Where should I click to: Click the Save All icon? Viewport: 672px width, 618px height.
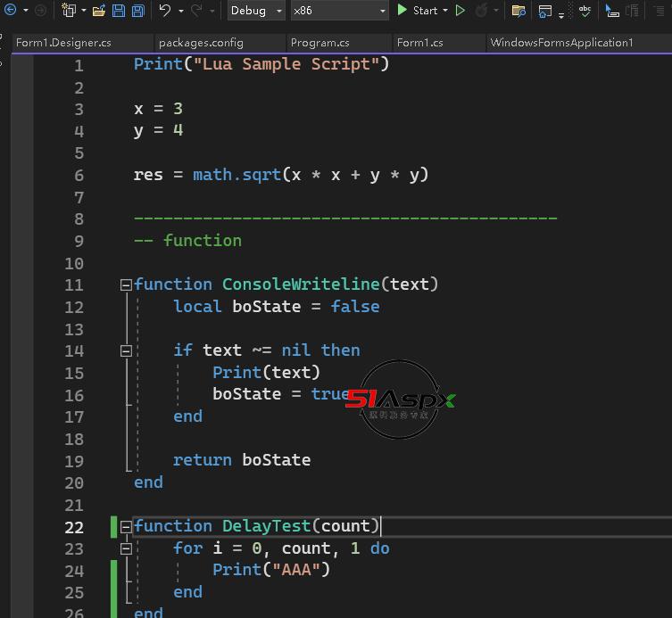tap(137, 11)
